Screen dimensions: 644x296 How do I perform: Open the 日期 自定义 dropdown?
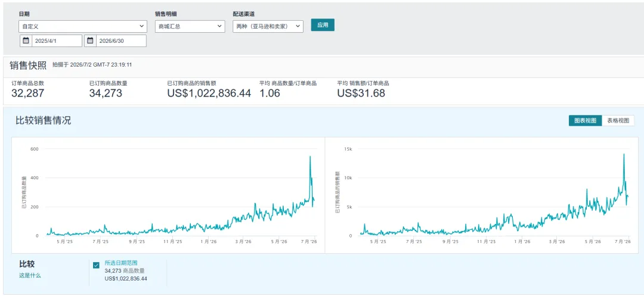click(x=82, y=27)
